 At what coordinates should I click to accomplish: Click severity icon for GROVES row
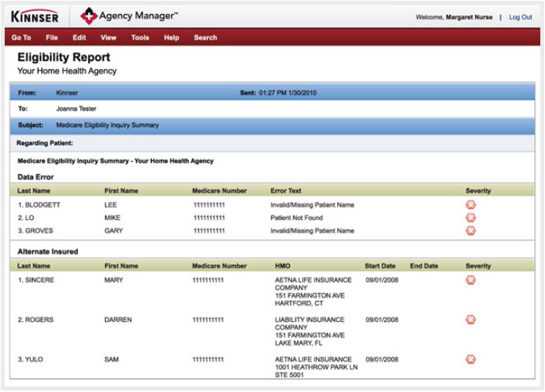[470, 230]
